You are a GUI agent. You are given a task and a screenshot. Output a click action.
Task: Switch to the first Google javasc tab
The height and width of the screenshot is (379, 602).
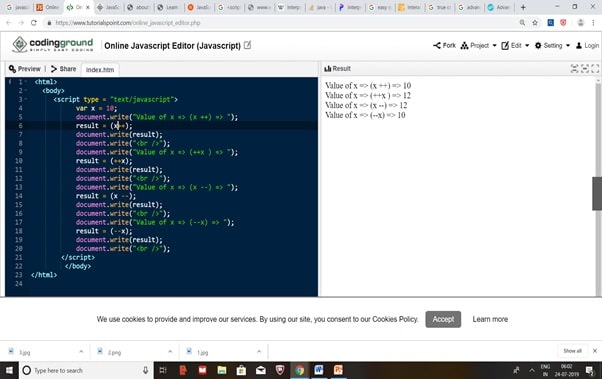[x=18, y=7]
